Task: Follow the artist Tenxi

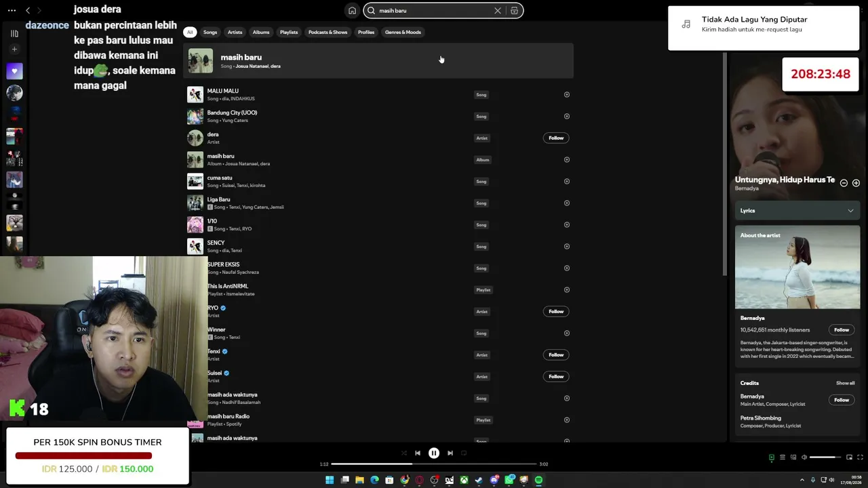Action: [x=556, y=355]
